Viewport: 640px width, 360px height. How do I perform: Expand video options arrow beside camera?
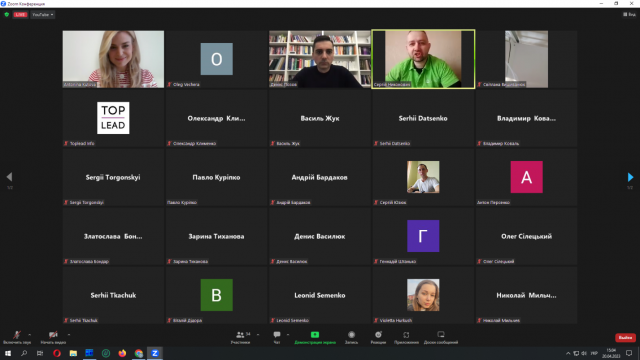(x=69, y=335)
